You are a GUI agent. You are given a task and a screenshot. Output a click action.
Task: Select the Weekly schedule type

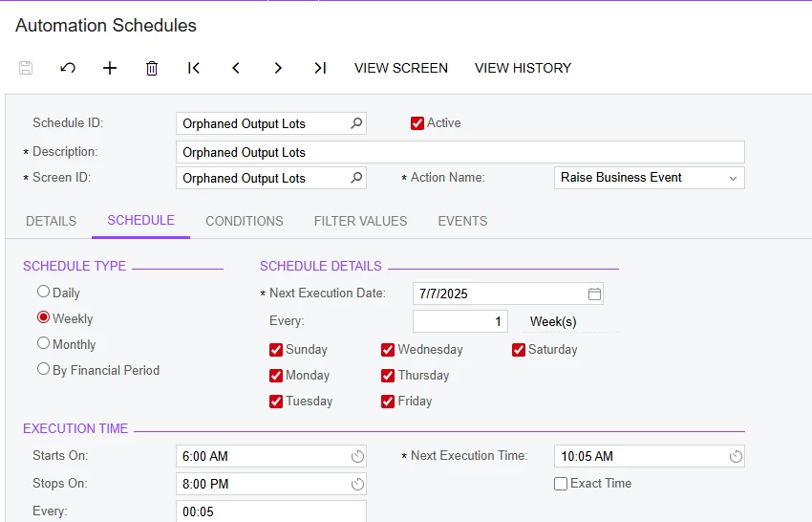point(44,317)
